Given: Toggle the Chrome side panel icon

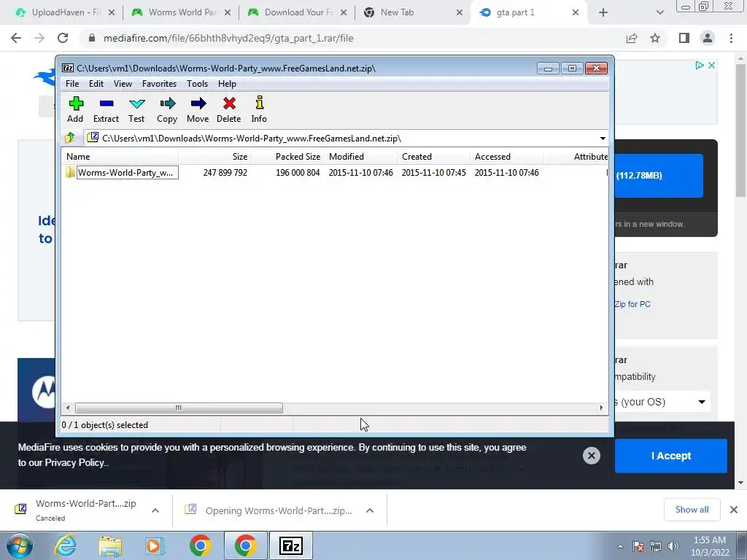Looking at the screenshot, I should click(684, 38).
